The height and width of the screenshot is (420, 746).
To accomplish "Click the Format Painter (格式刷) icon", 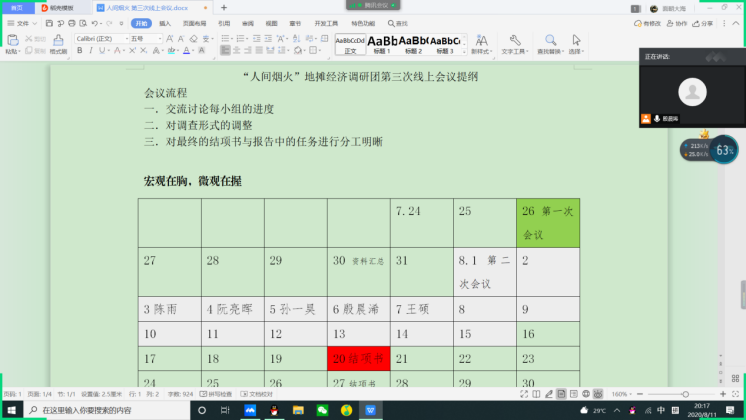I will tap(58, 41).
